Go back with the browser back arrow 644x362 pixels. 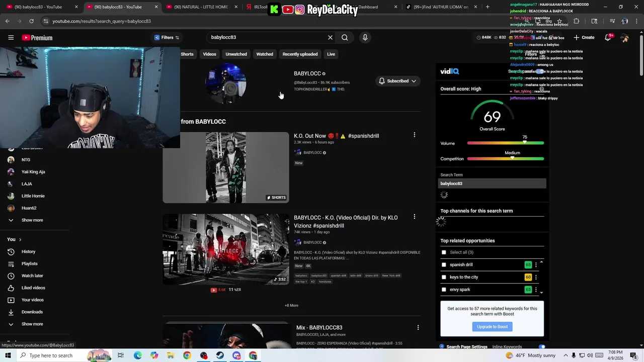(7, 21)
